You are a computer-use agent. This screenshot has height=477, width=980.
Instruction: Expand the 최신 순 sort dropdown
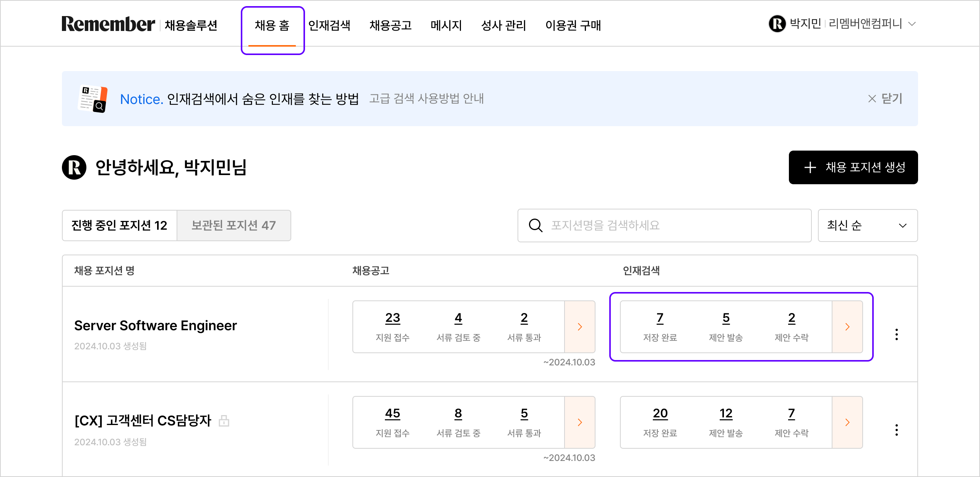point(868,226)
